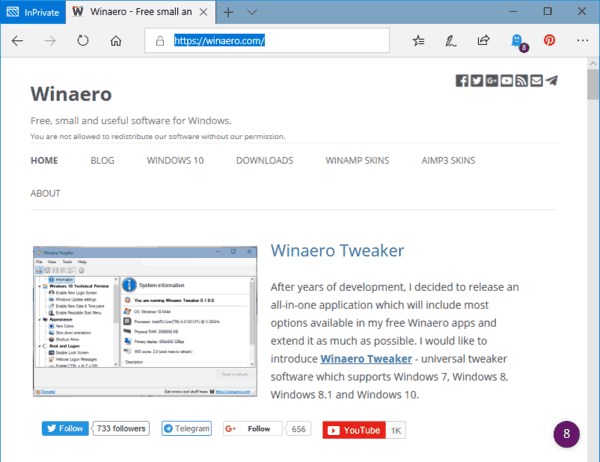Click the 656 Google Plus count
The height and width of the screenshot is (462, 600).
tap(298, 429)
